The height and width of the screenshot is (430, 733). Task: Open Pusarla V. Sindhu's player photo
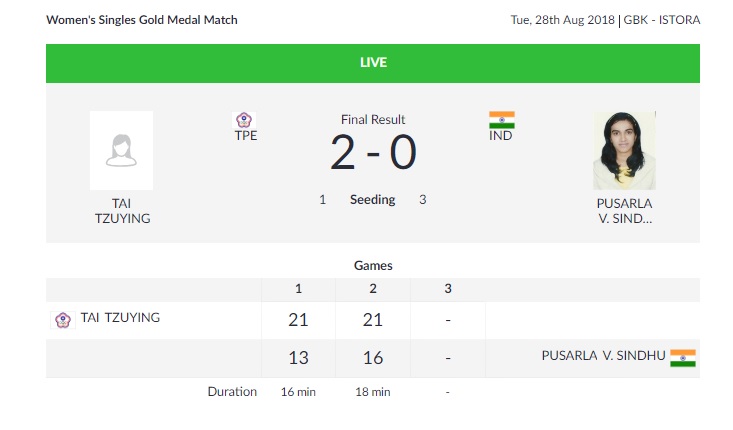click(625, 150)
